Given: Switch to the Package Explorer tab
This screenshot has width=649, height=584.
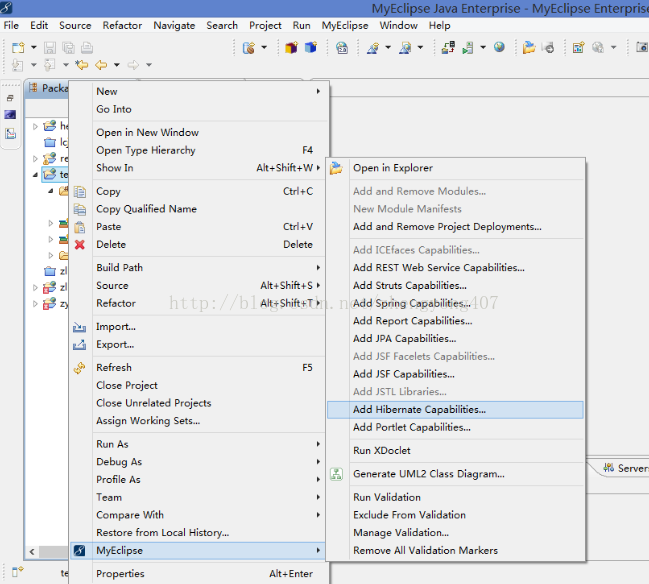Looking at the screenshot, I should [48, 88].
